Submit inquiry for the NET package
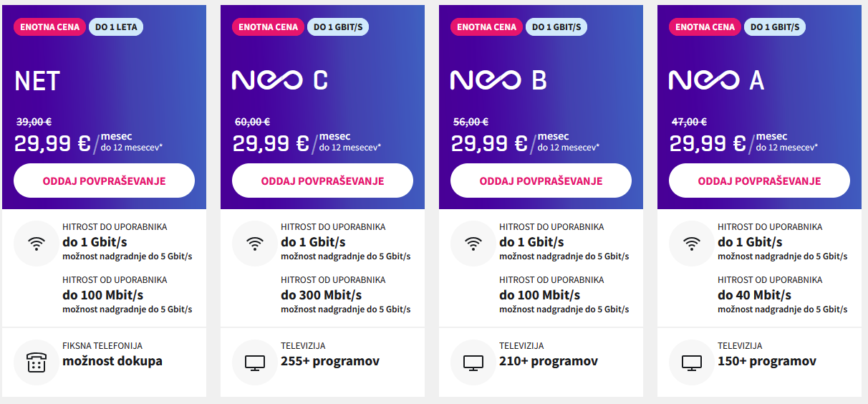Screen dimensions: 868x404 tap(104, 181)
